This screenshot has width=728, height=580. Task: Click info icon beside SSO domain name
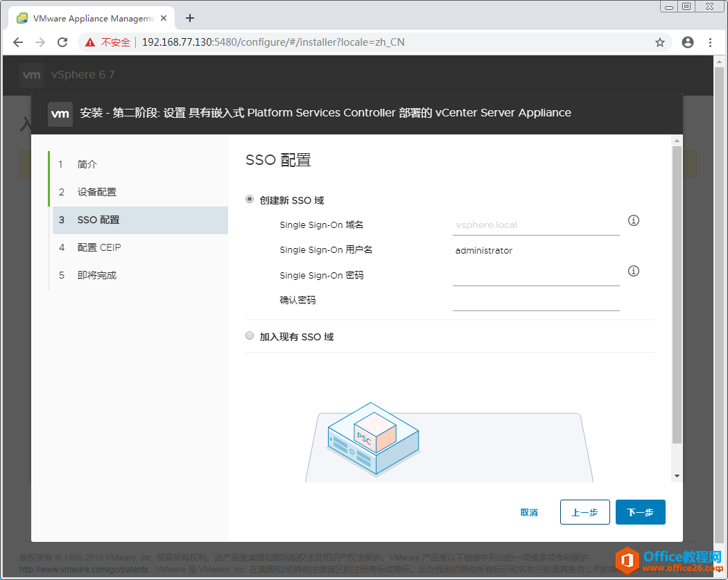tap(633, 220)
